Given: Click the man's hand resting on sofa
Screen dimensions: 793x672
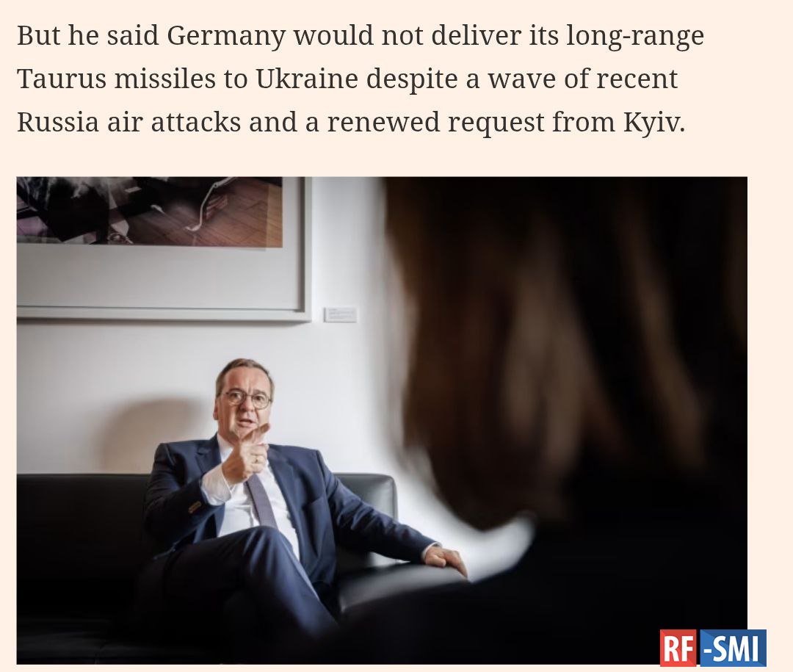Looking at the screenshot, I should 445,560.
